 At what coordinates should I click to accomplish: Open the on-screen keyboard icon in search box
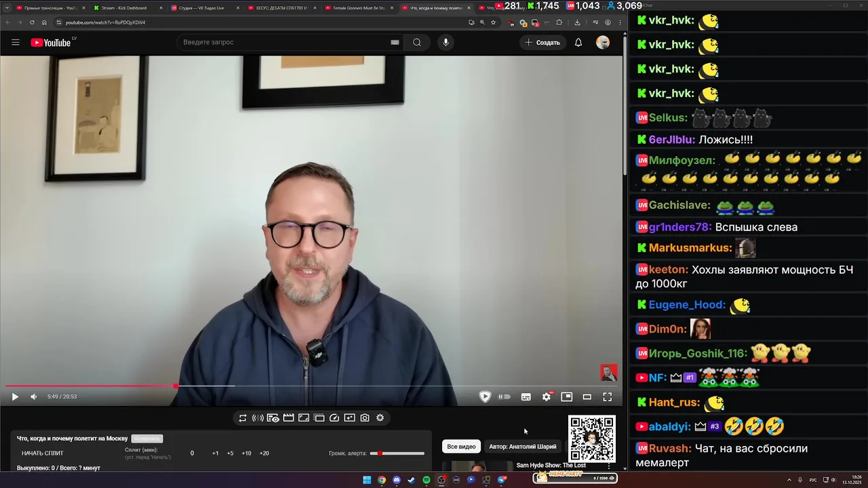pos(395,42)
